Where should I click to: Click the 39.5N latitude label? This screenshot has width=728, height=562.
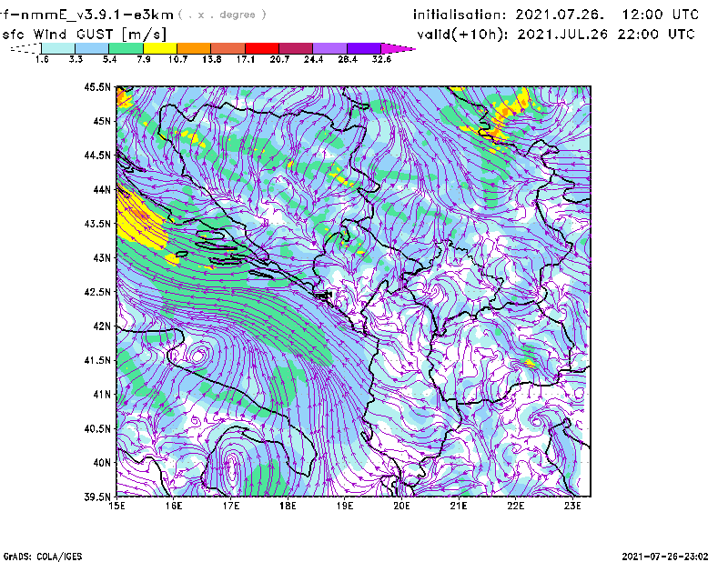tap(97, 497)
